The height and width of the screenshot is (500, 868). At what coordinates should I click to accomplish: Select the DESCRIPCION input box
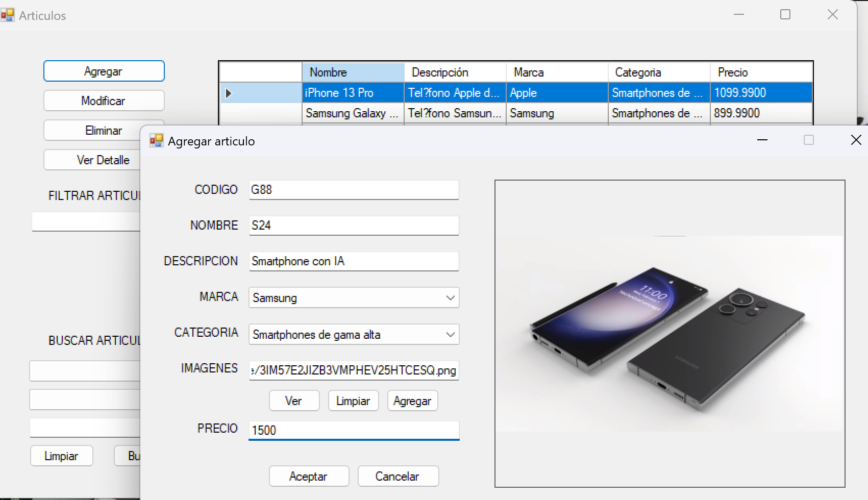click(354, 261)
